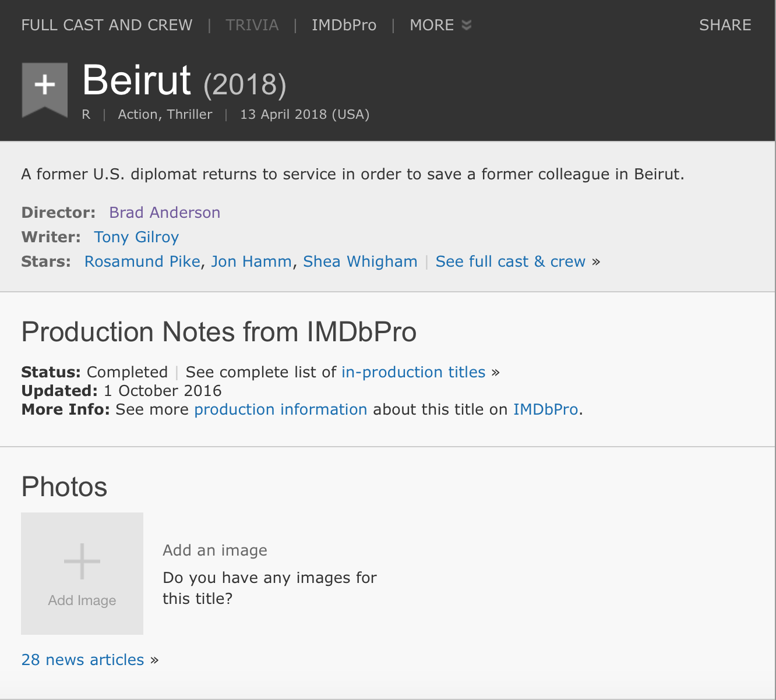This screenshot has height=700, width=776.
Task: Open the 28 news articles link
Action: 83,660
